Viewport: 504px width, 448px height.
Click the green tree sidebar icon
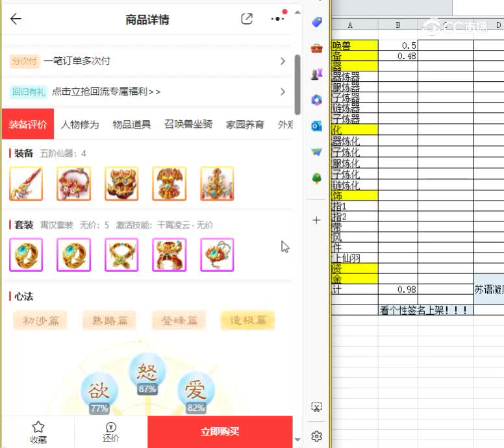coord(316,178)
